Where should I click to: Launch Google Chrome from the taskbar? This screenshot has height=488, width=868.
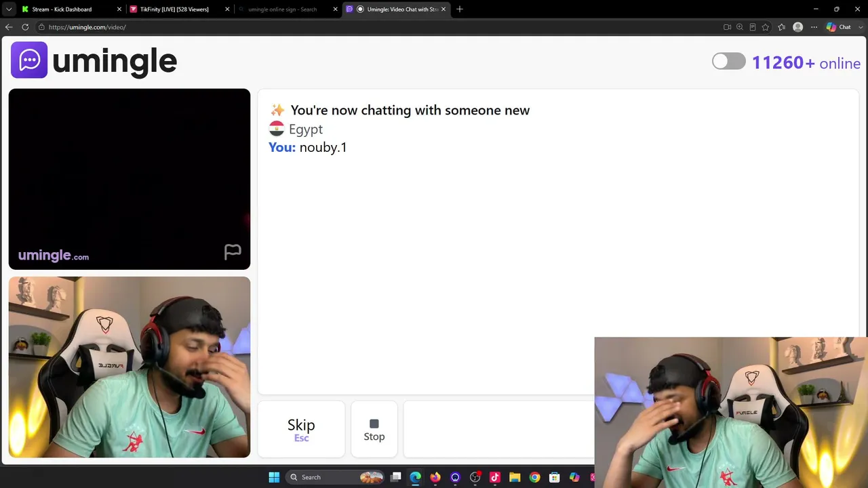tap(535, 477)
